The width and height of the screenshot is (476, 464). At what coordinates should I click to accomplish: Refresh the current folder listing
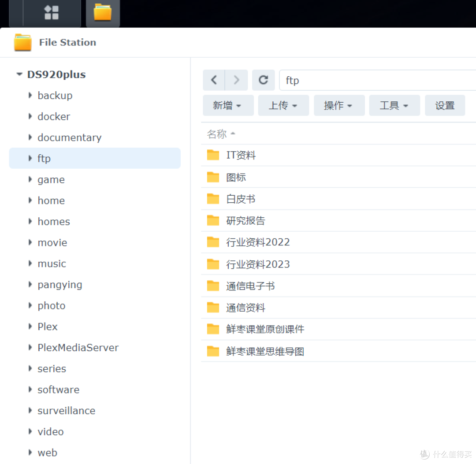tap(263, 80)
